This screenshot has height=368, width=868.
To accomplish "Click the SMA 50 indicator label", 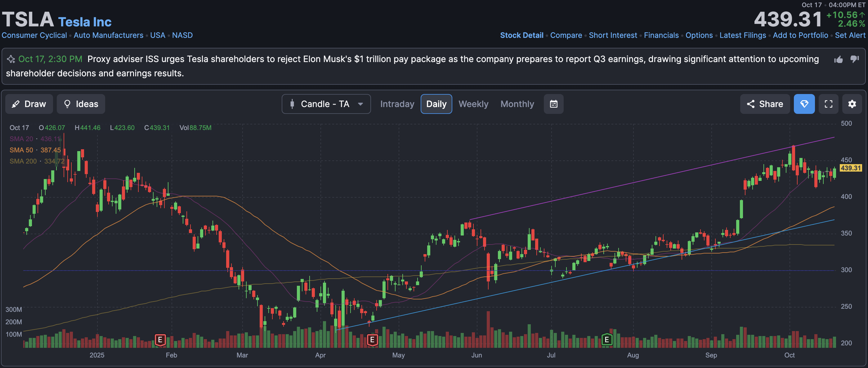I will coord(21,150).
